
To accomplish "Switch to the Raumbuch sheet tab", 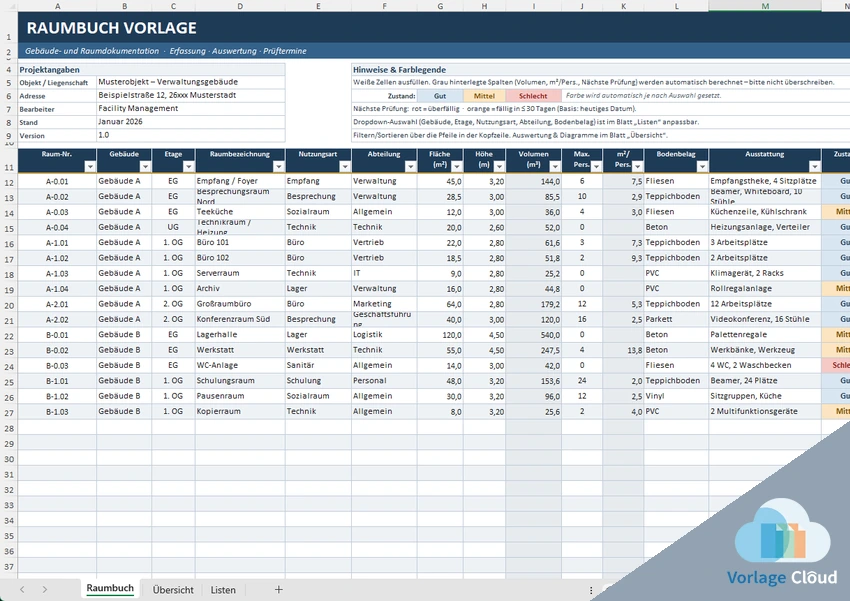I will 110,589.
